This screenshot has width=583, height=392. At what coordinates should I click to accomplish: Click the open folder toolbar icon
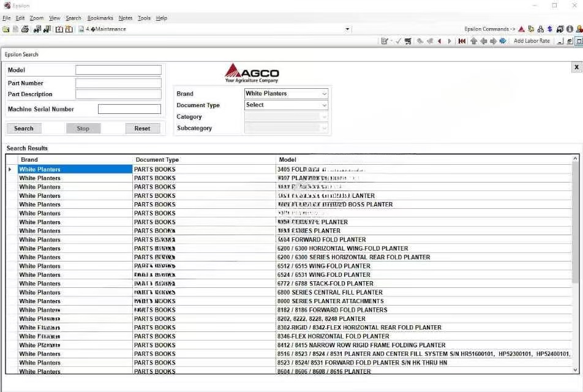pyautogui.click(x=6, y=29)
